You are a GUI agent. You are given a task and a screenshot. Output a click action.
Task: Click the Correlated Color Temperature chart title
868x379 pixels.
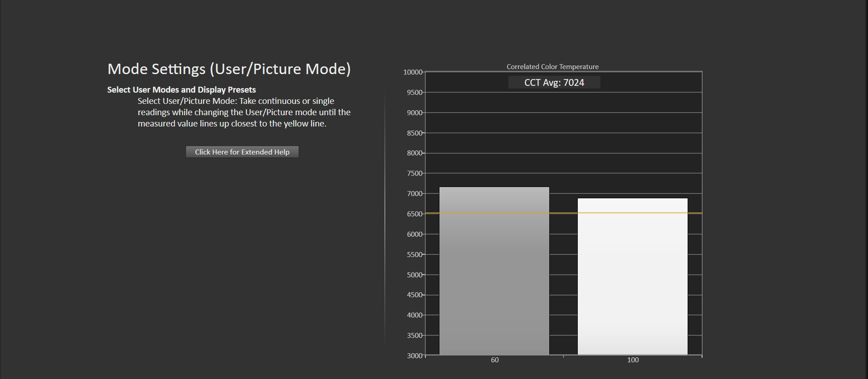point(552,67)
